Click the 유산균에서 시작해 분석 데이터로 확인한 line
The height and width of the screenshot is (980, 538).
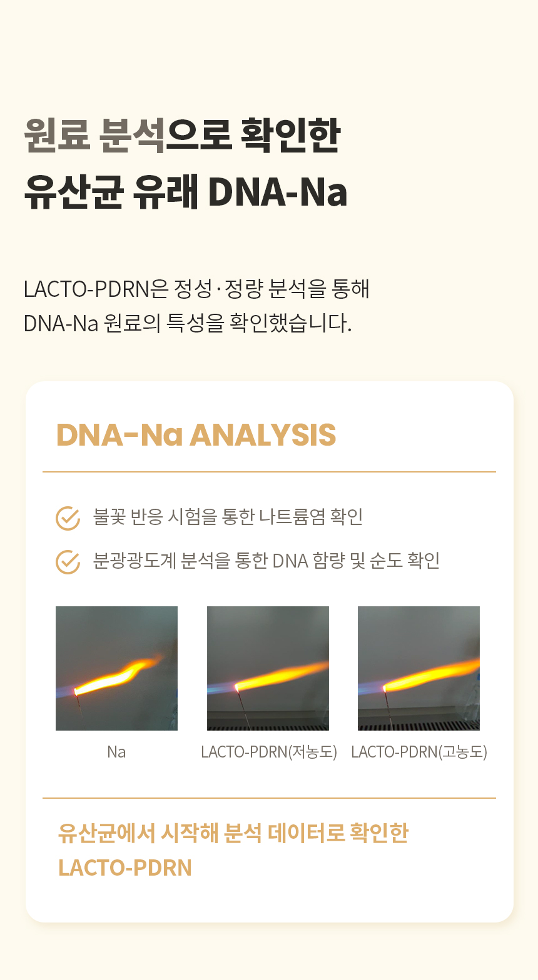pos(233,833)
